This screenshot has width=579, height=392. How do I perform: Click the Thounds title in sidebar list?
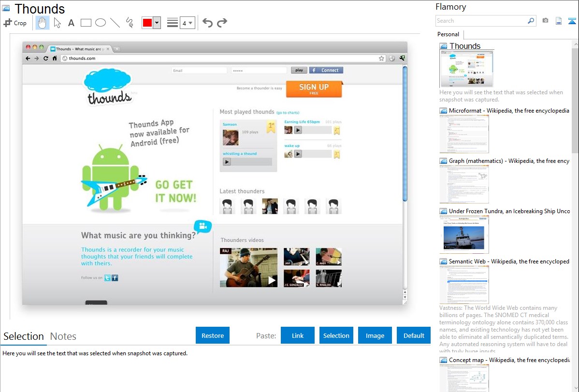pyautogui.click(x=465, y=46)
